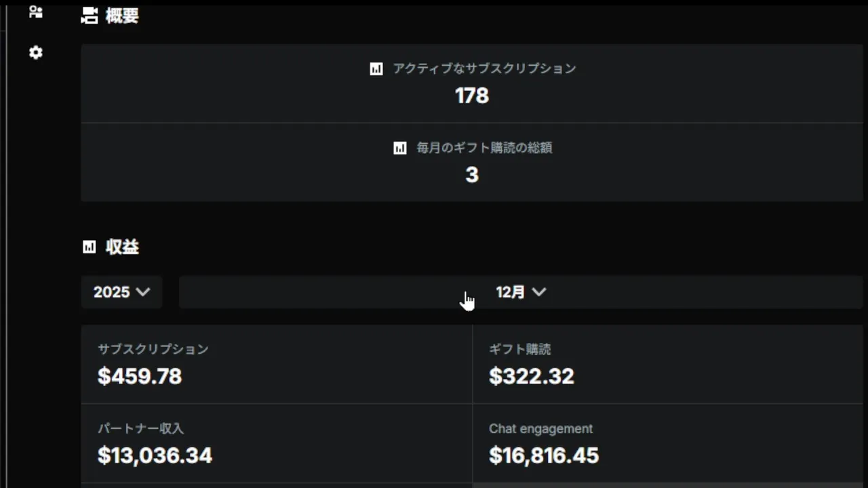The height and width of the screenshot is (488, 868).
Task: Click the users icon in the sidebar
Action: point(36,12)
